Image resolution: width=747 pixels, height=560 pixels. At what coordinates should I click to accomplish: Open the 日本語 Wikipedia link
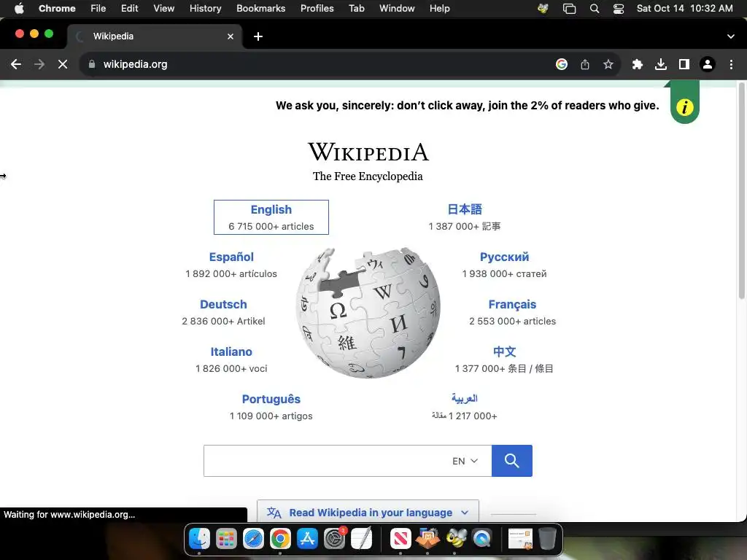[x=465, y=209]
